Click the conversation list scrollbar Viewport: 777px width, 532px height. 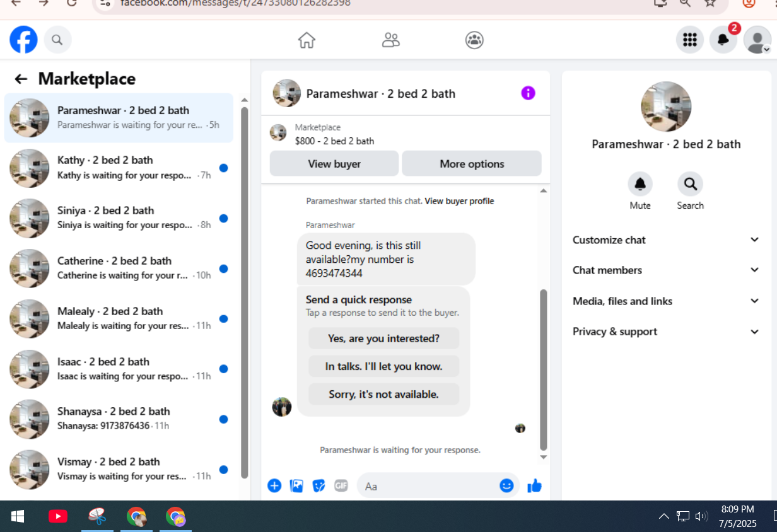coord(245,292)
